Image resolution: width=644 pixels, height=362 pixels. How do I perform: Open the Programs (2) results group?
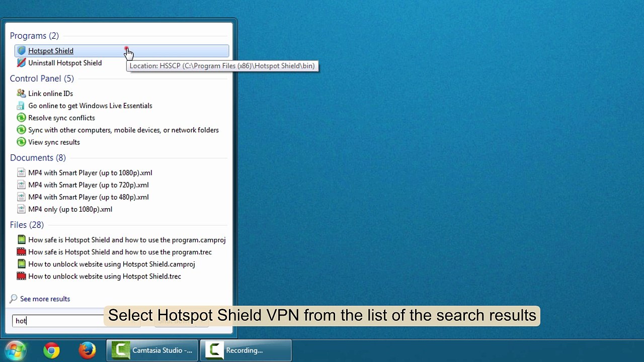(x=34, y=36)
